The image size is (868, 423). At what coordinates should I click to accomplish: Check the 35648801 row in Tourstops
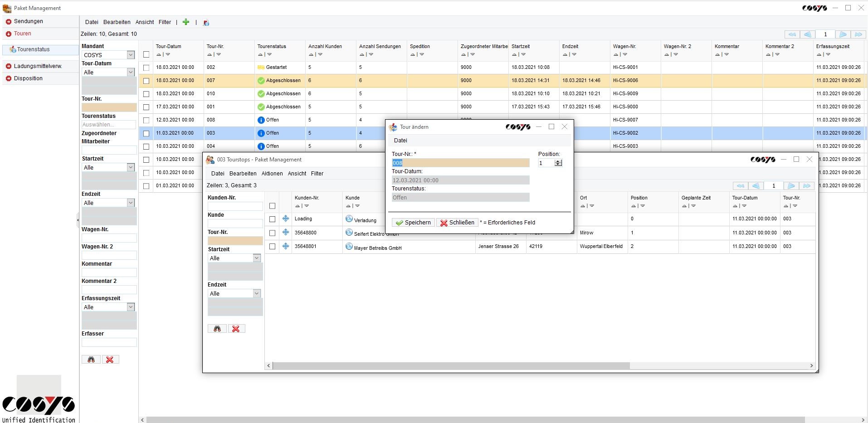point(272,247)
